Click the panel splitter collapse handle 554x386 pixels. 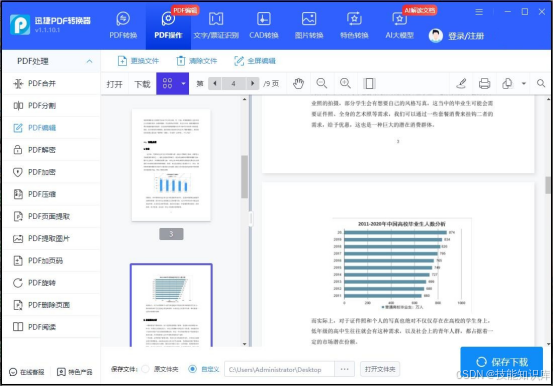coord(251,219)
